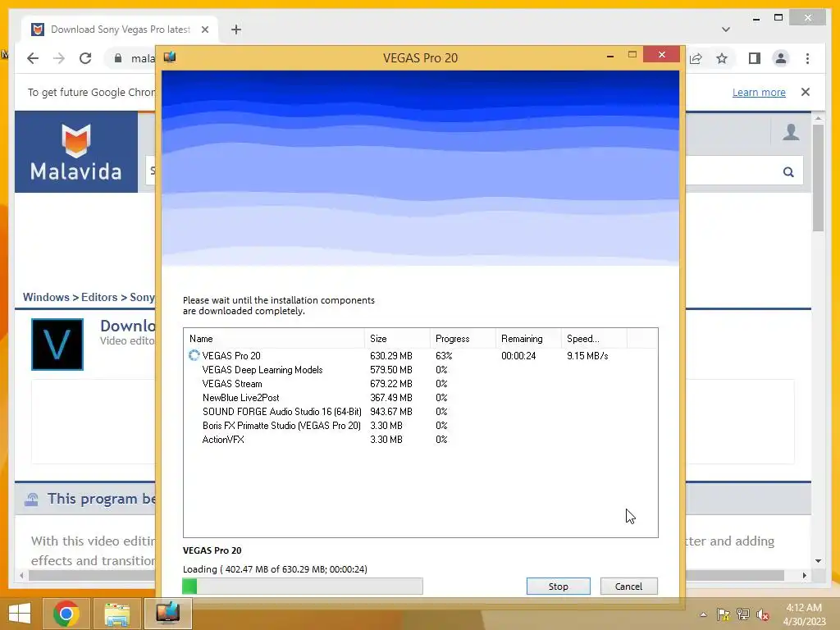Click the Action Center flag tray icon
840x630 pixels.
(x=723, y=614)
